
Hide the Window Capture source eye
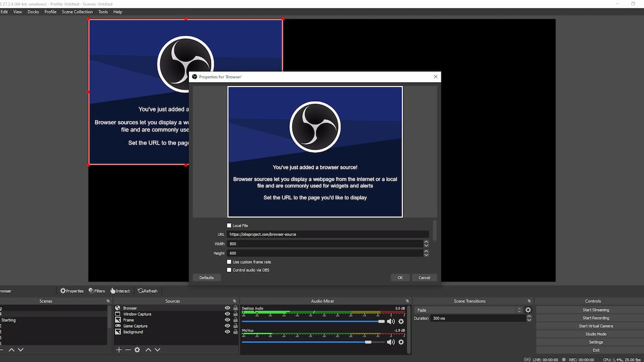point(228,314)
